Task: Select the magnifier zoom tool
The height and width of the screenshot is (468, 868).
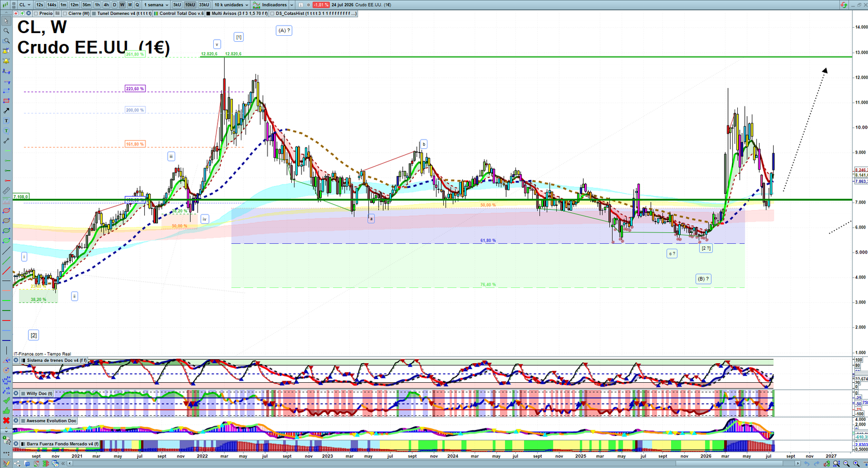Action: (x=7, y=30)
